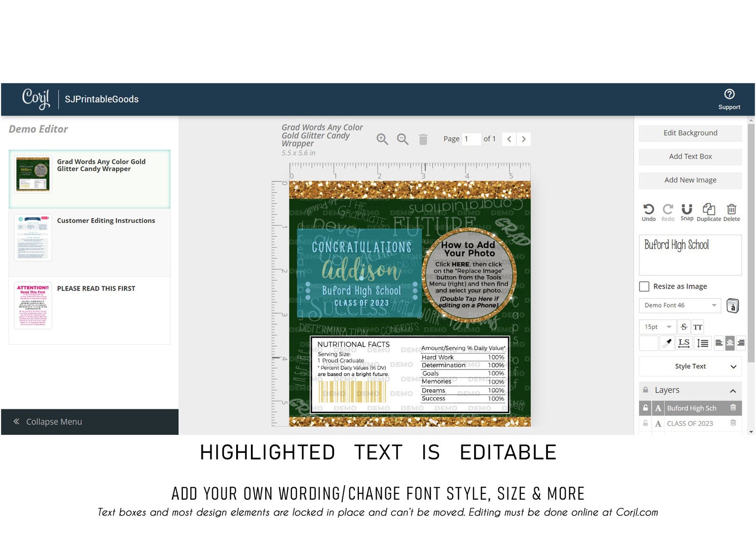Click the Add Text Box button
The height and width of the screenshot is (540, 756).
(x=690, y=157)
